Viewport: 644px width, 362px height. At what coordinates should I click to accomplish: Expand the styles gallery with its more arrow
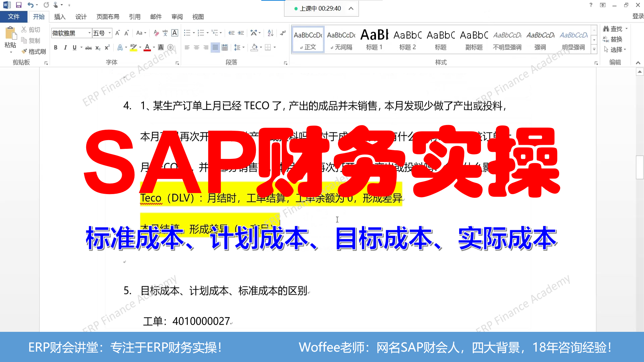(594, 49)
